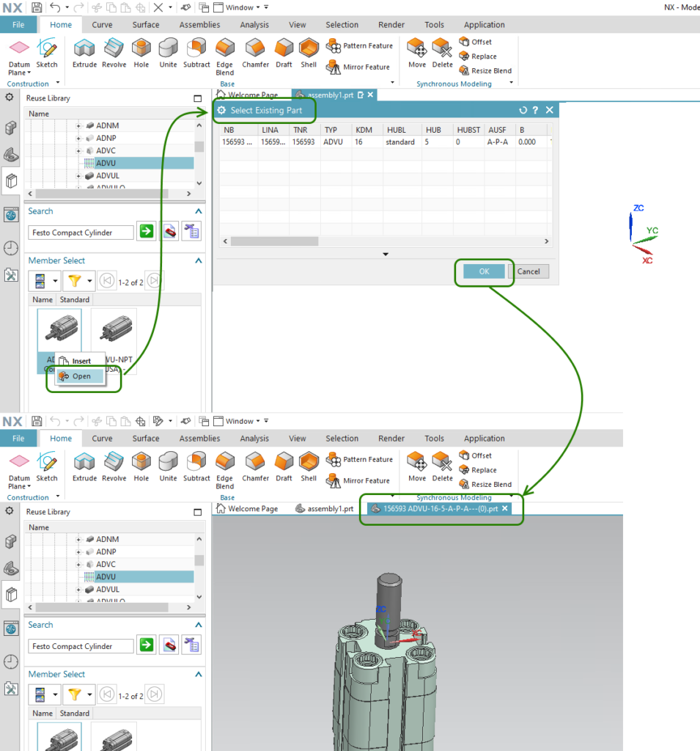
Task: Select the Hole tool in top window
Action: click(x=141, y=53)
